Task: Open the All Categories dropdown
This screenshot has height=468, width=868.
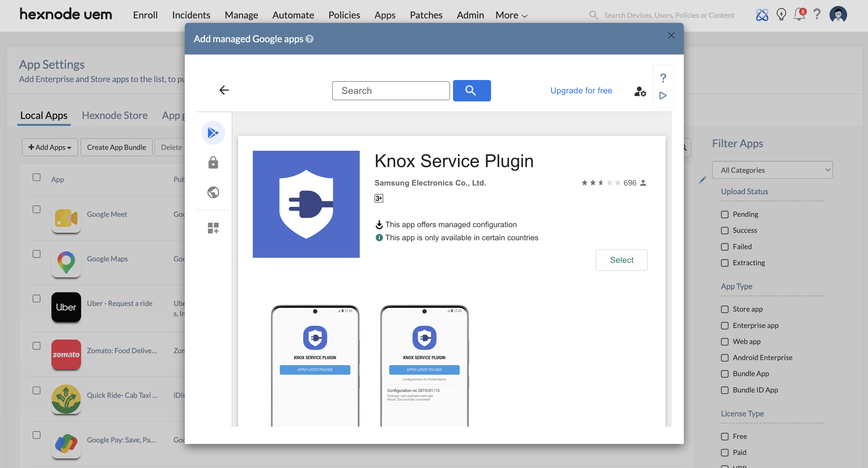Action: pyautogui.click(x=772, y=170)
